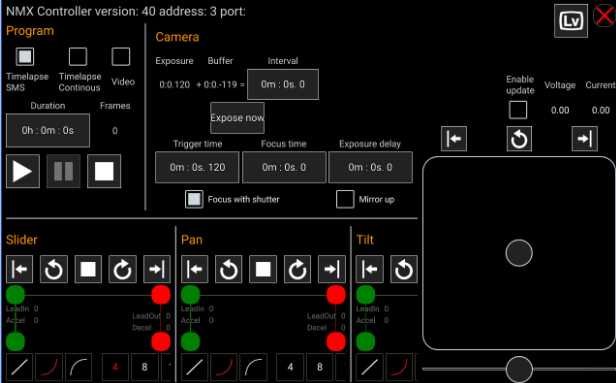The image size is (616, 383).
Task: Open the Duration time field
Action: [x=48, y=130]
